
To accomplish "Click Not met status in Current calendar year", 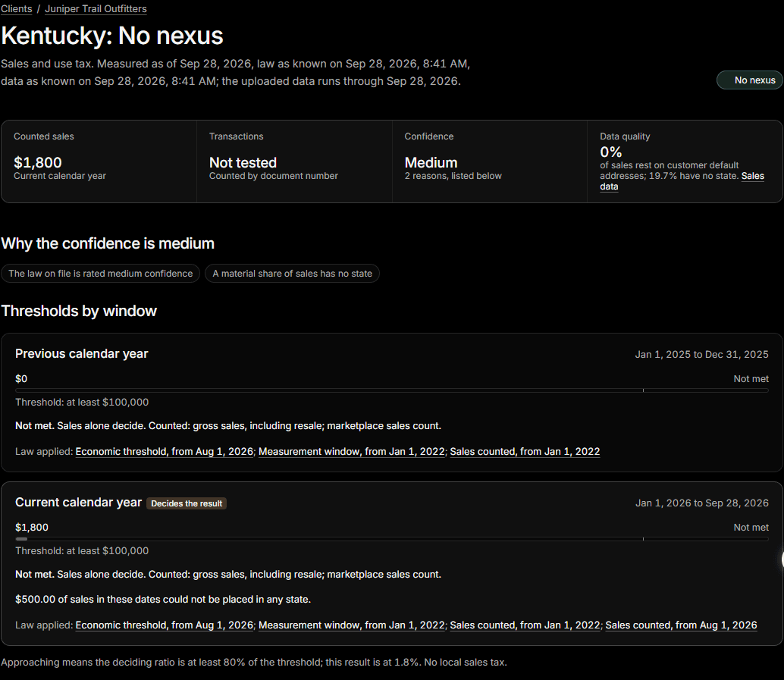I will (751, 528).
